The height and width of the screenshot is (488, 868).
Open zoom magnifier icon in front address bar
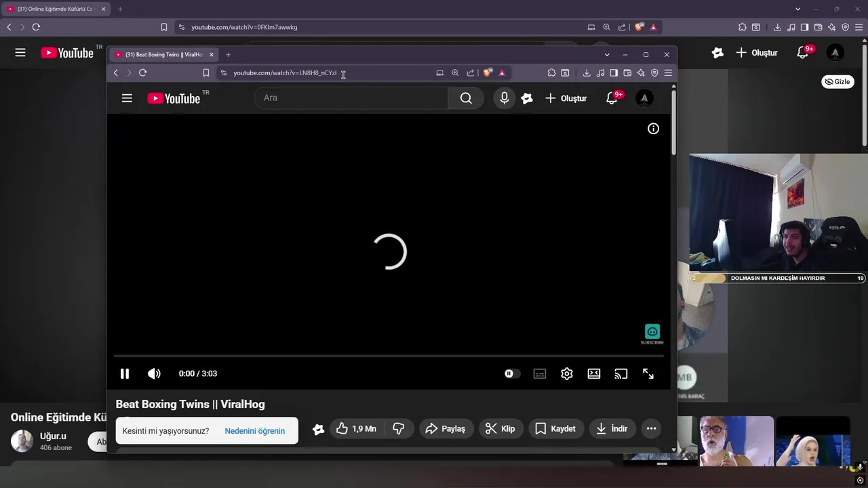[x=455, y=73]
